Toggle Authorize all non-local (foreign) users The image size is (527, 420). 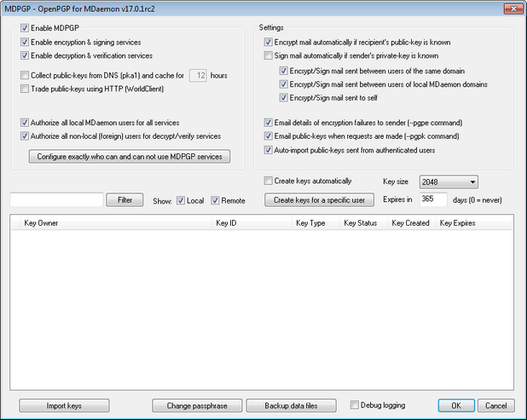[x=25, y=136]
